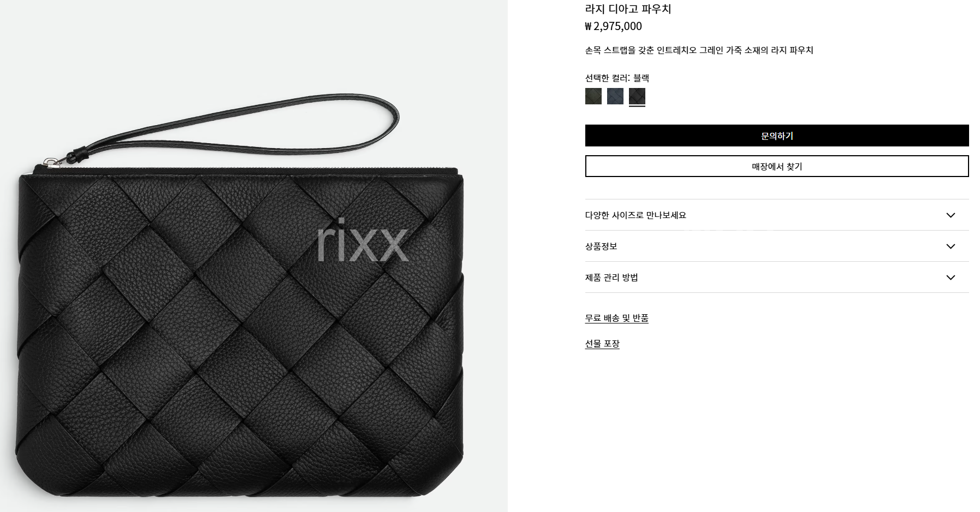Click the ₩ 2,975,000 price text
This screenshot has width=980, height=512.
coord(613,26)
